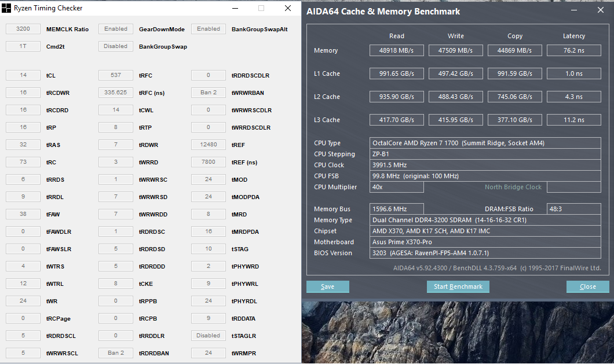
Task: Click the Cmd2t value field 1T
Action: pos(23,46)
